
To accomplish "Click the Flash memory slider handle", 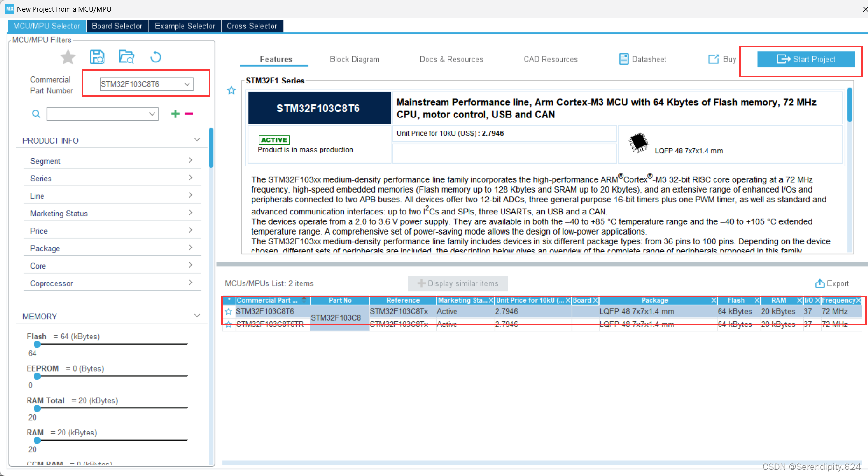I will tap(37, 345).
